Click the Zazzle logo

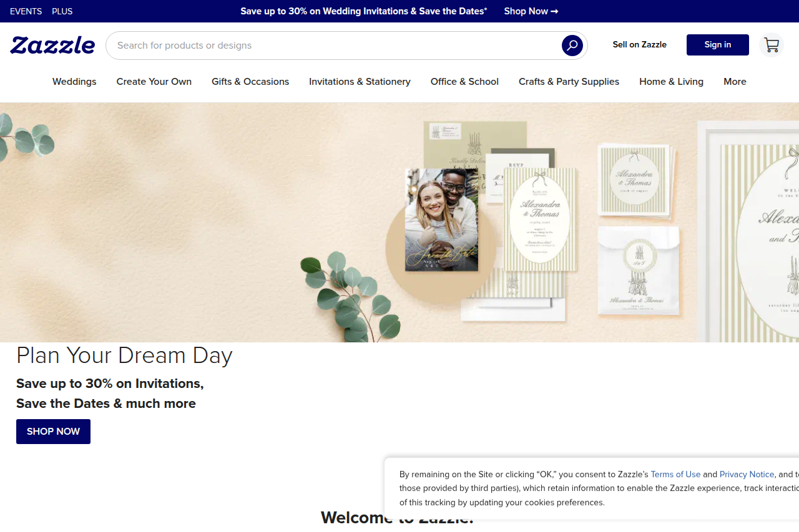52,45
